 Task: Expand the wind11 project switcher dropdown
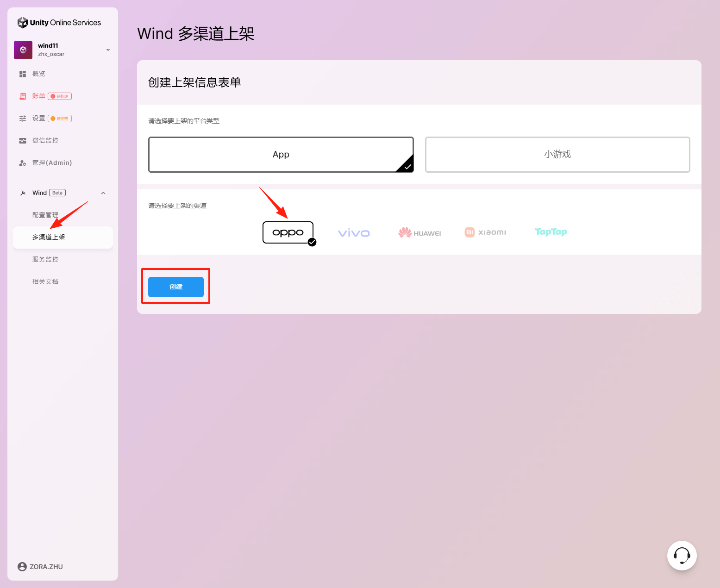coord(108,50)
